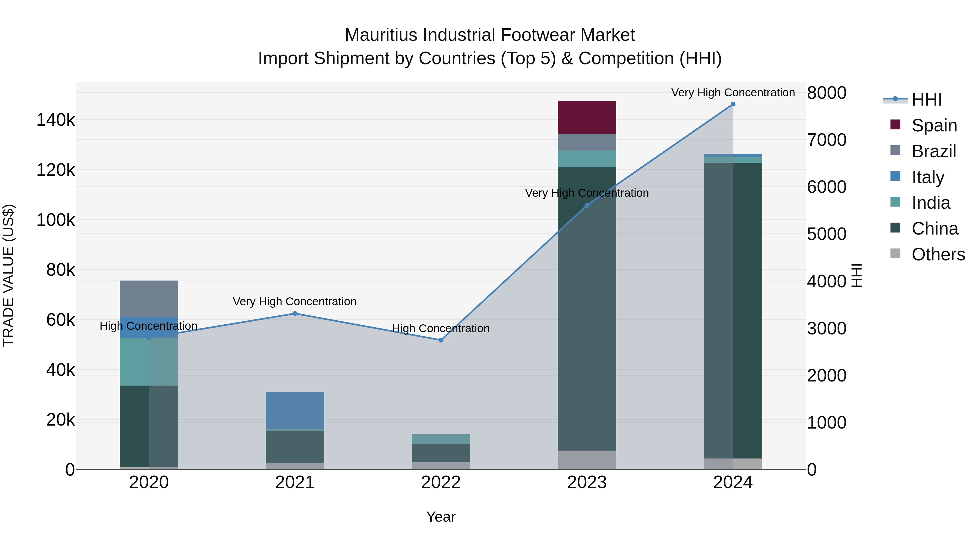The height and width of the screenshot is (551, 980).
Task: Click the HHI data point for 2024
Action: 733,104
